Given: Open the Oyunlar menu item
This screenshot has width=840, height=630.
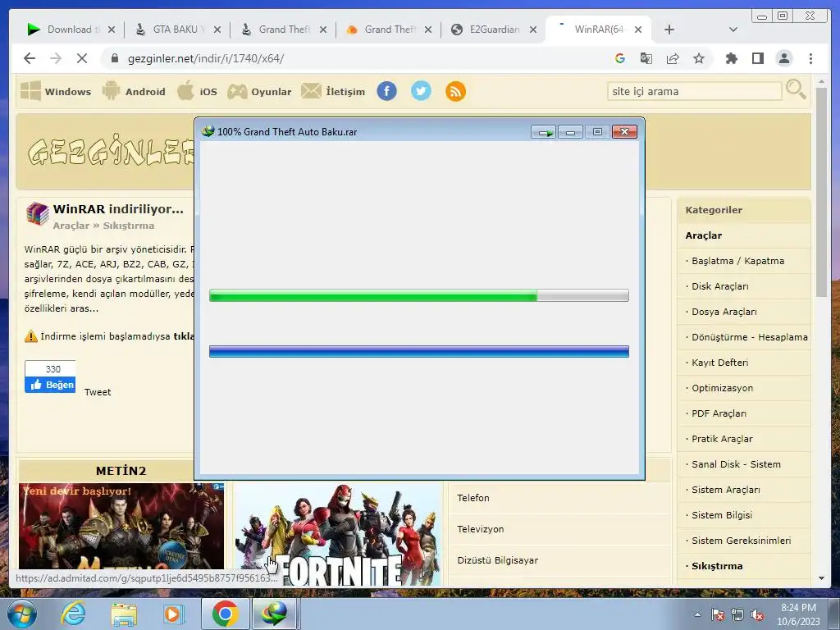Looking at the screenshot, I should (259, 91).
